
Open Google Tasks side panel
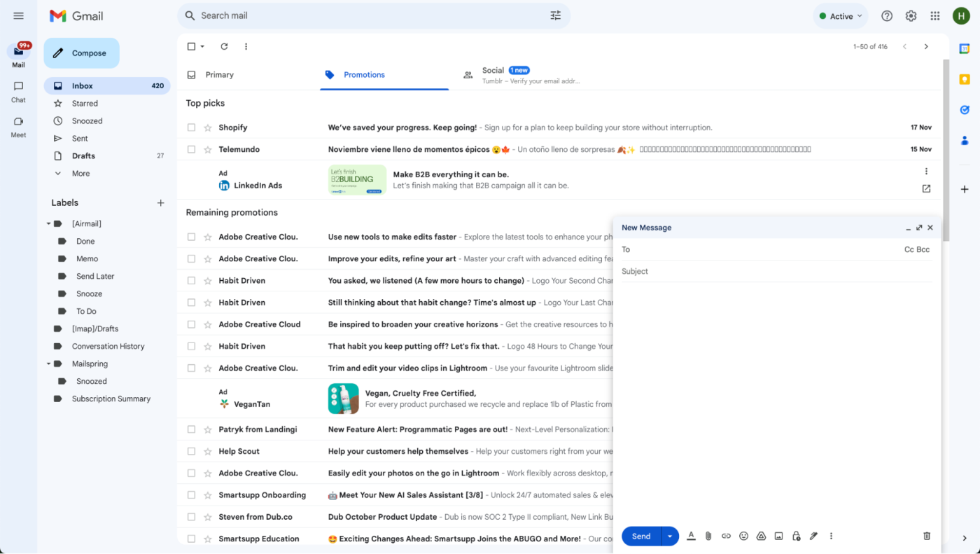[x=965, y=110]
